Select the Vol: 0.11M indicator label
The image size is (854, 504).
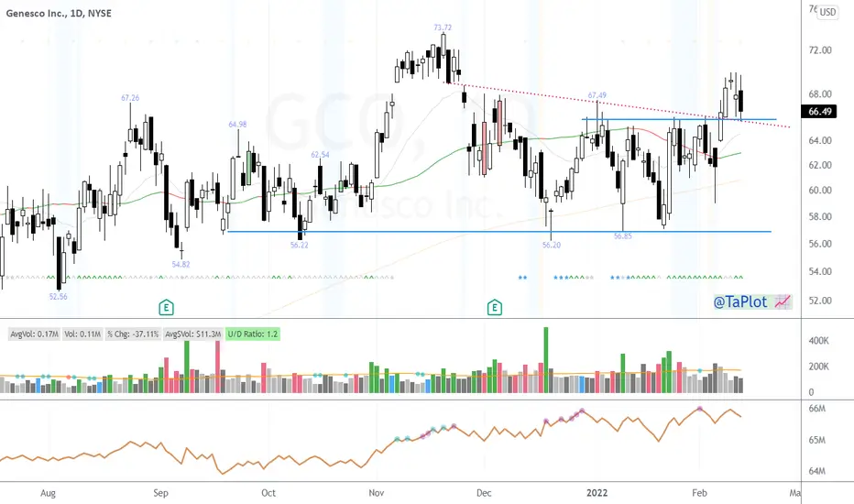(82, 334)
